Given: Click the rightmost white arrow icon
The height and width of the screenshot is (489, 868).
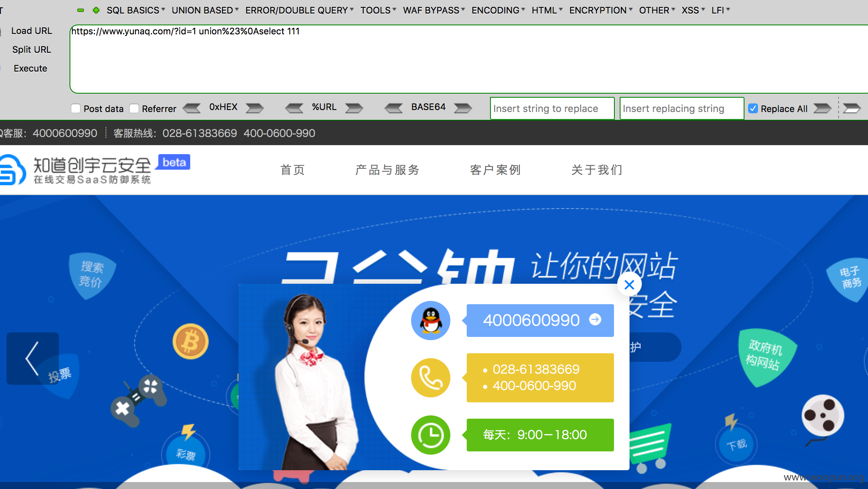Looking at the screenshot, I should (852, 108).
